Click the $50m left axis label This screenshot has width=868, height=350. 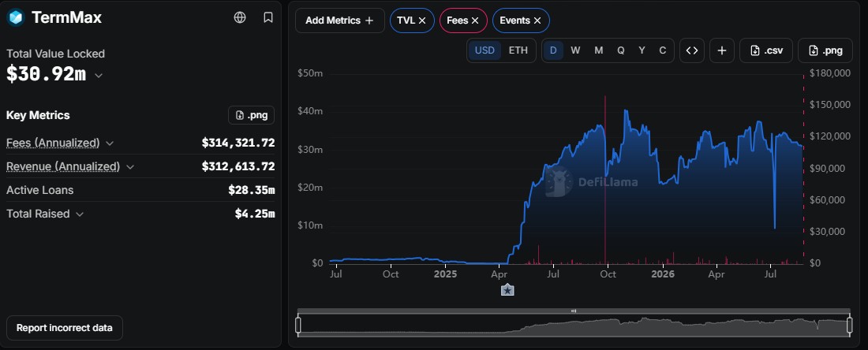tap(310, 73)
